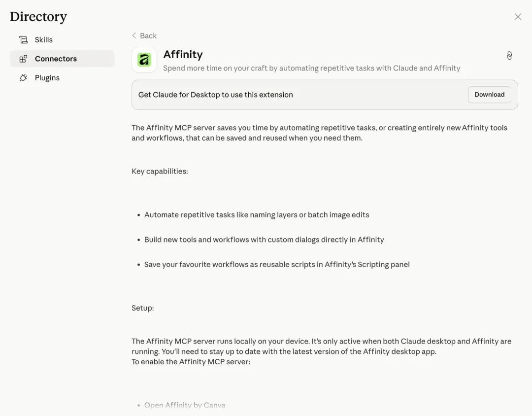This screenshot has width=532, height=416.
Task: Click the 'Save your favourite workflows' bullet point
Action: click(276, 265)
